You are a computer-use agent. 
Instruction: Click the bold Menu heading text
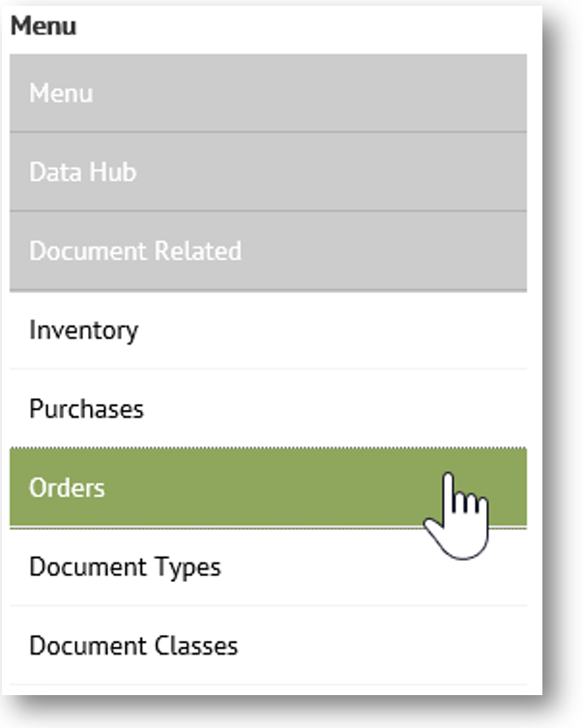coord(44,26)
